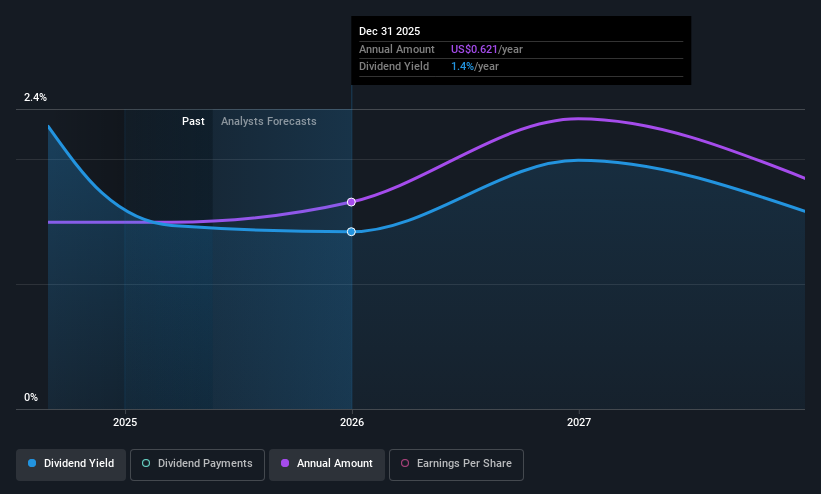821x494 pixels.
Task: Click the teal ring in Dividend Payments legend
Action: (x=146, y=463)
